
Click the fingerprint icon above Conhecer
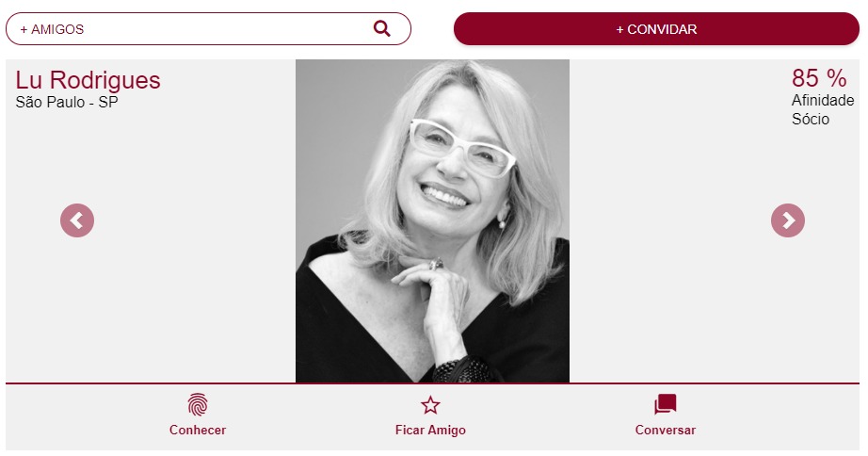(198, 404)
